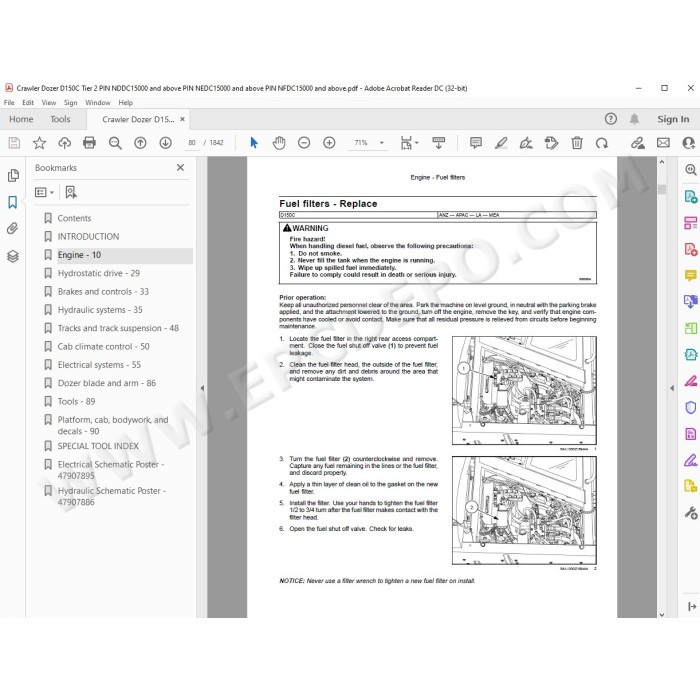Open search zoom tool in right pane
The width and height of the screenshot is (700, 700).
(x=691, y=170)
